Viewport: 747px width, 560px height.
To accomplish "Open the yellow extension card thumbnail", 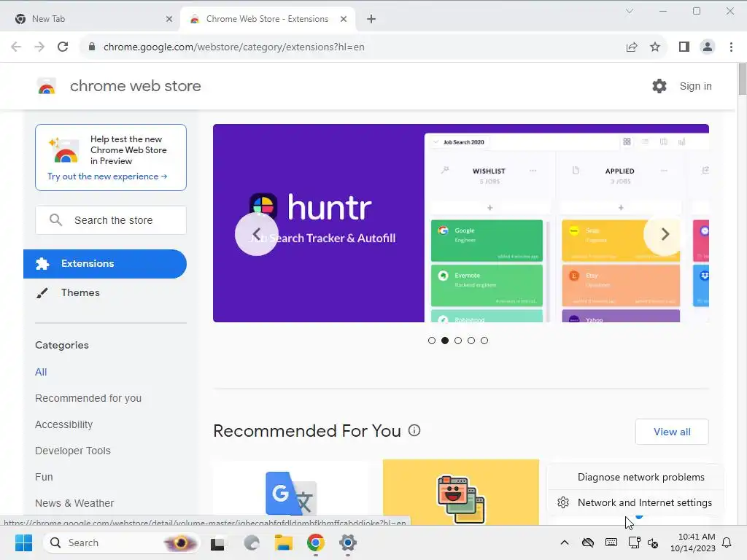I will point(461,492).
